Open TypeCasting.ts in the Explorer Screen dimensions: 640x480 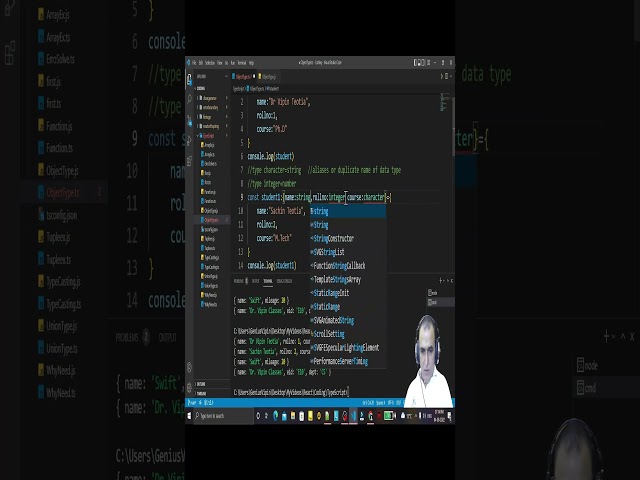(x=211, y=267)
